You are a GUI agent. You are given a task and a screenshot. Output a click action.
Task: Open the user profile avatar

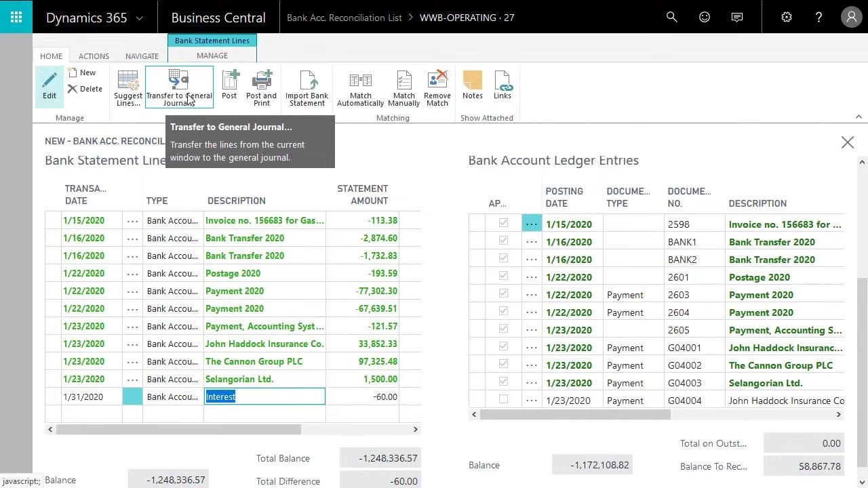[x=851, y=17]
